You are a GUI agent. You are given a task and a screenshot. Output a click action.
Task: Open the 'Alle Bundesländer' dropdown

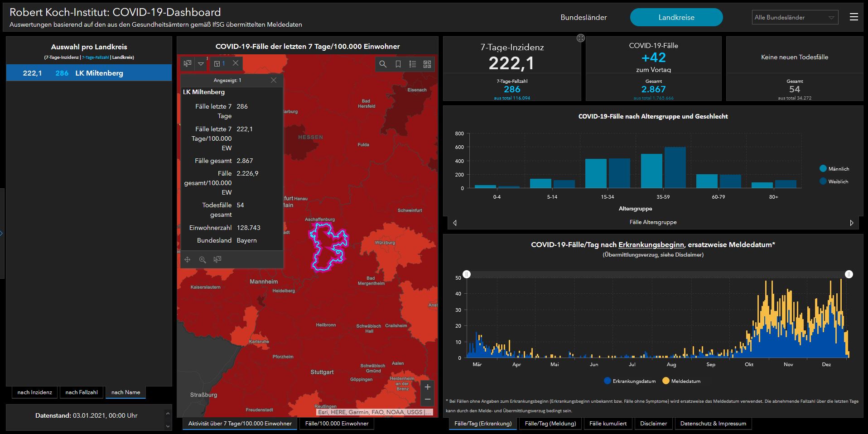coord(795,17)
